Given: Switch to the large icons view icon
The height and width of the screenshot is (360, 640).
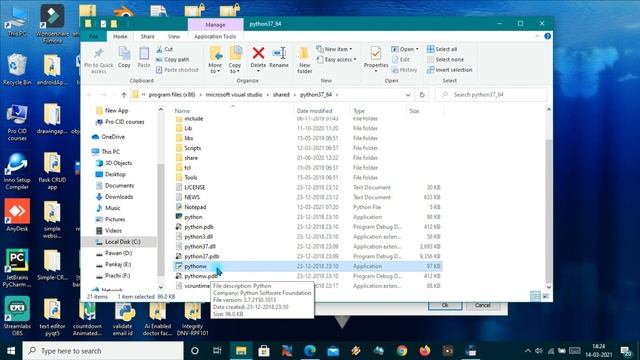Looking at the screenshot, I should tap(546, 296).
